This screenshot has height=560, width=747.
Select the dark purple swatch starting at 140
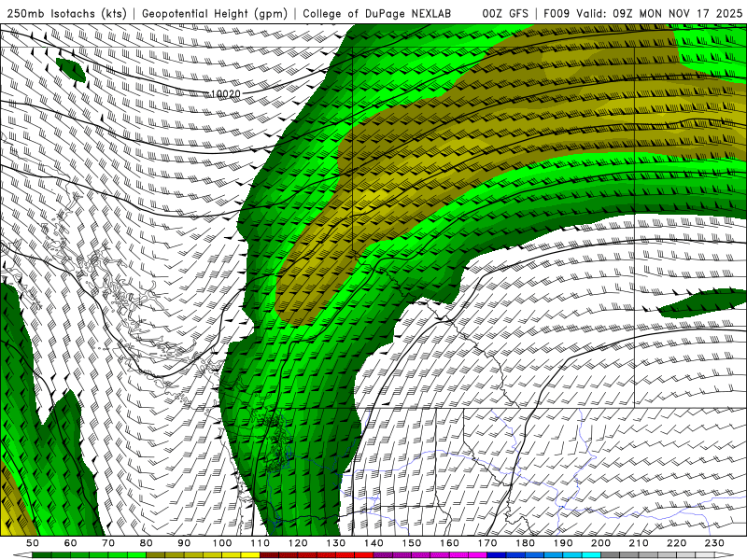click(383, 554)
